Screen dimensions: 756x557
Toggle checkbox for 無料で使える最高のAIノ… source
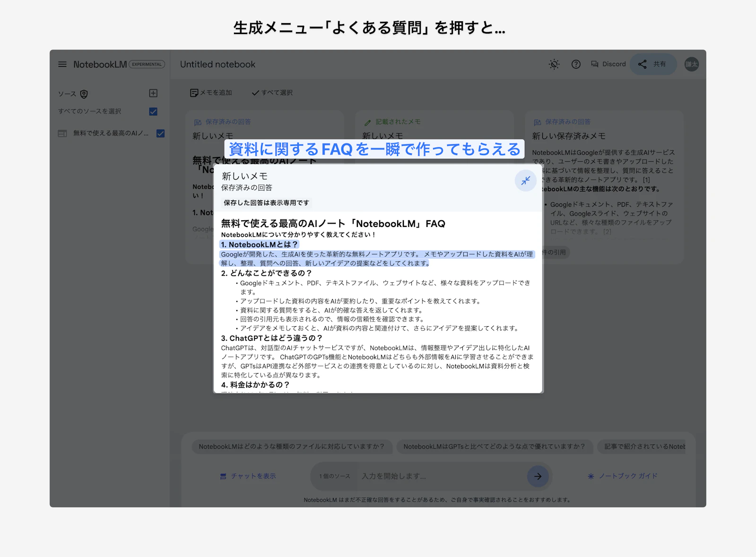(x=161, y=133)
